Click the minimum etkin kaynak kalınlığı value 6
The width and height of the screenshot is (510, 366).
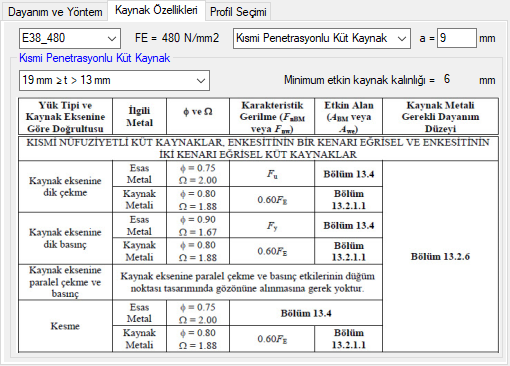click(447, 79)
